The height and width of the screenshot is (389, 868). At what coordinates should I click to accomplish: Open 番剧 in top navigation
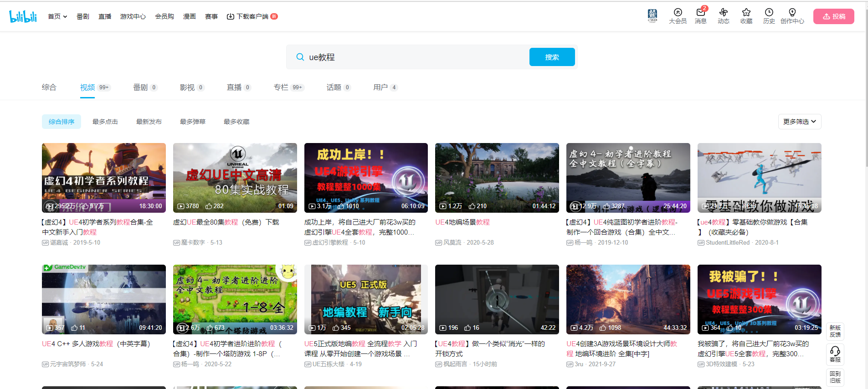point(83,16)
